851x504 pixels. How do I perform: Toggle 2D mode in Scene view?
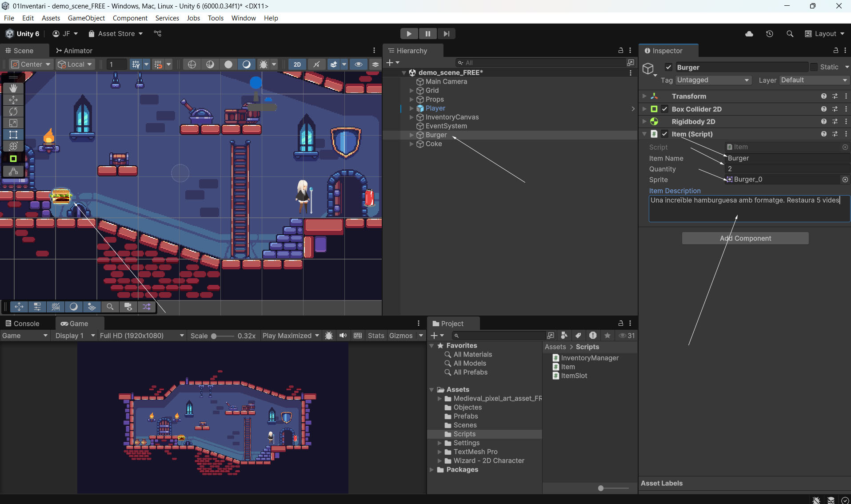297,64
